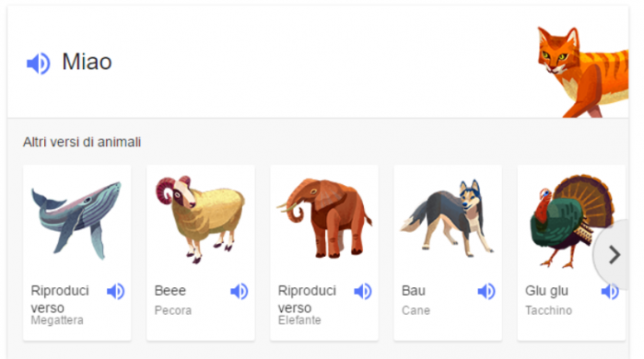Click Riproduci verso for Megattera
This screenshot has height=359, width=644.
60,299
